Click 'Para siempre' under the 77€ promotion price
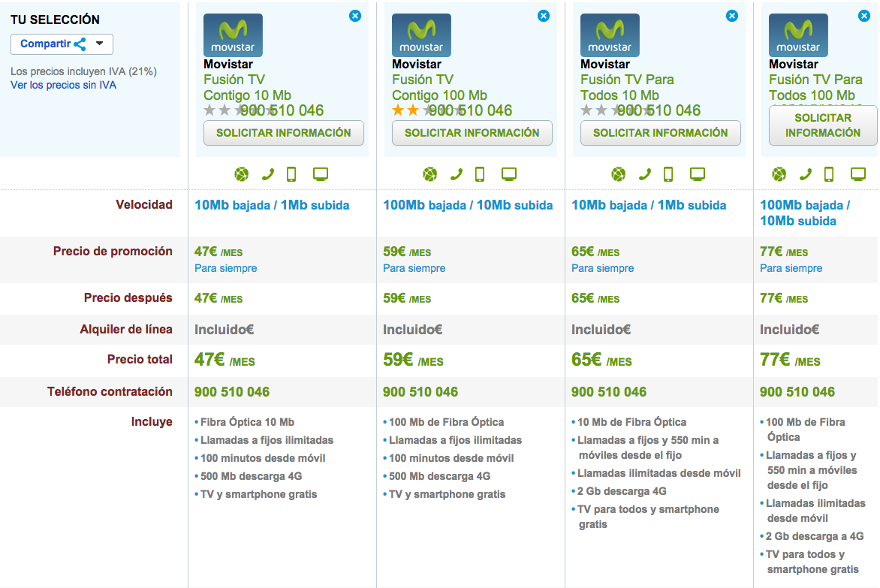 [x=791, y=268]
